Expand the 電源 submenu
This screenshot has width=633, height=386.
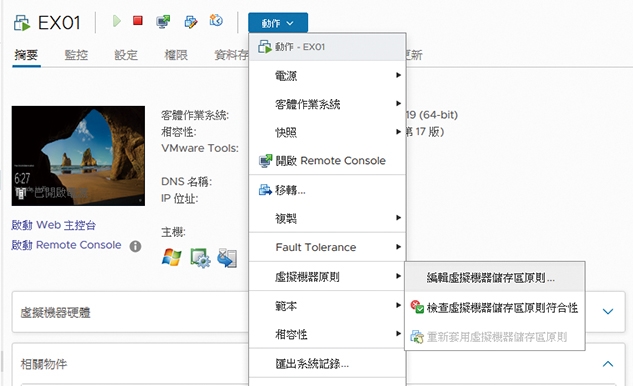pyautogui.click(x=327, y=76)
